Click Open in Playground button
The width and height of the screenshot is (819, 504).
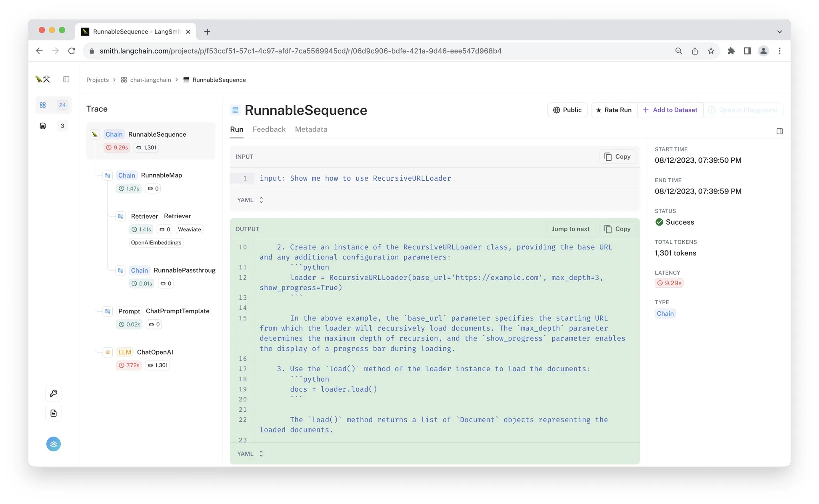click(x=743, y=110)
